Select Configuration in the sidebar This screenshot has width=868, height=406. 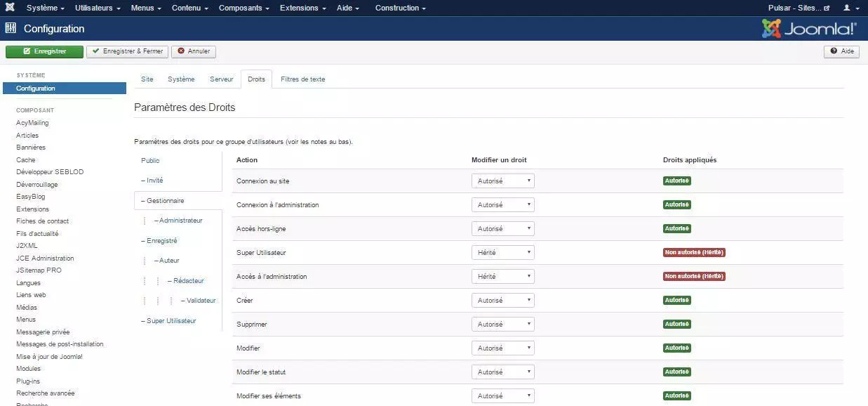(65, 89)
